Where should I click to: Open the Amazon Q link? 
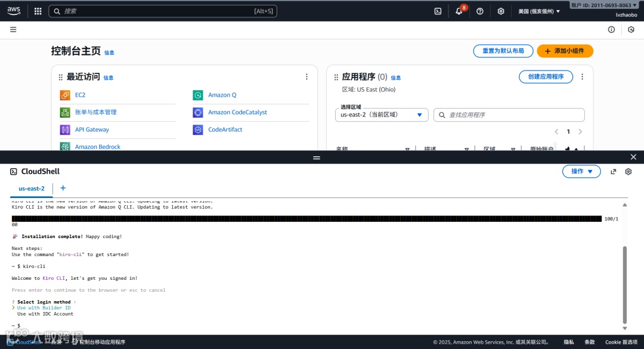point(222,95)
